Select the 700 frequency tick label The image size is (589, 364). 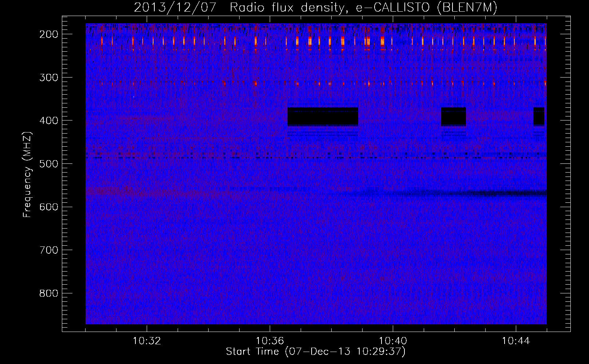tap(49, 250)
